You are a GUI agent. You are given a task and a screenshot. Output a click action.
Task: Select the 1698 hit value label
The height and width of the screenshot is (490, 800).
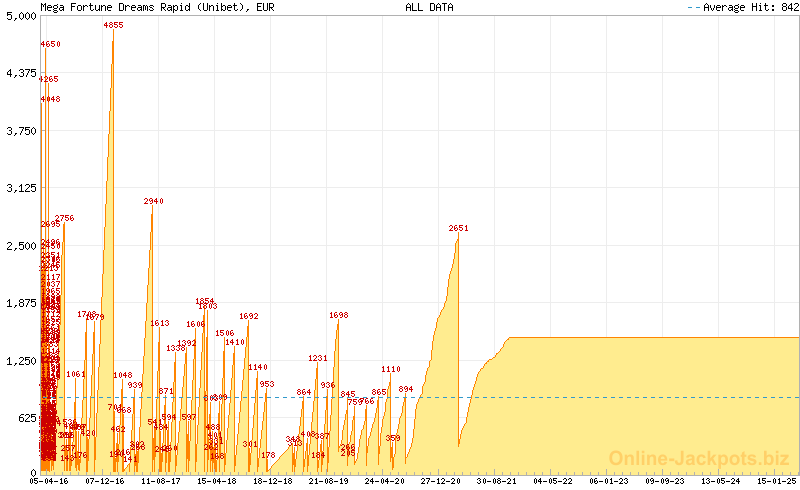(338, 315)
